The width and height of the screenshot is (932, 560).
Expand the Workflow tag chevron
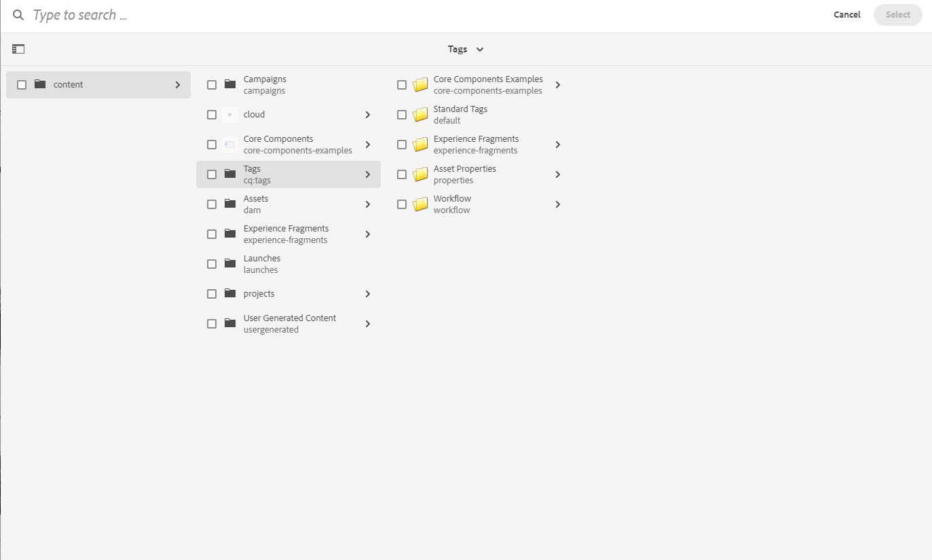tap(558, 204)
